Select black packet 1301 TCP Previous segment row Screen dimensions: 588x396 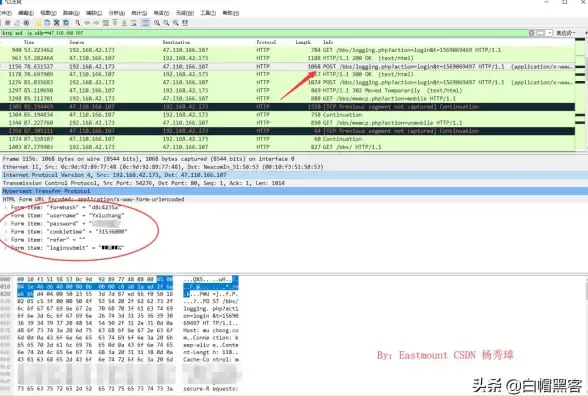(x=287, y=107)
